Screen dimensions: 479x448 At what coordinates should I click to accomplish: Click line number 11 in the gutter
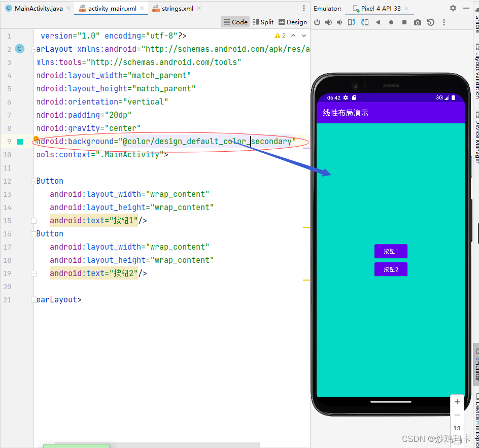coord(7,168)
